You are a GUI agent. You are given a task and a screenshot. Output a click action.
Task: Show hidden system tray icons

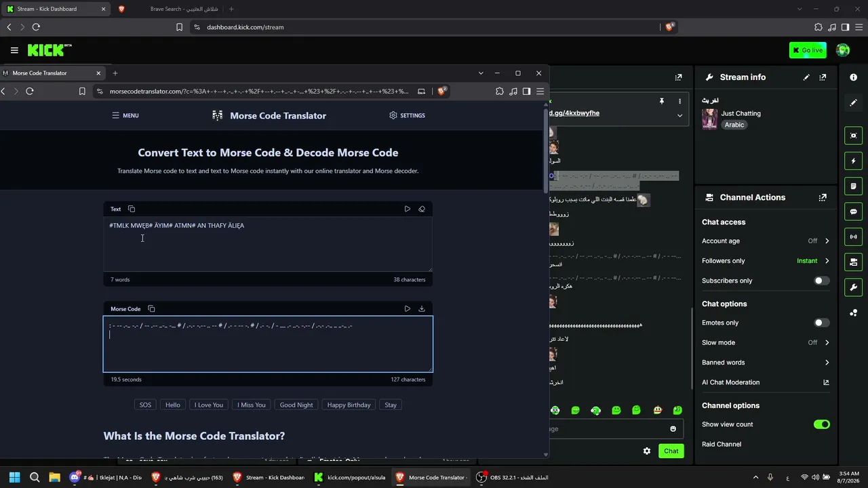[755, 477]
